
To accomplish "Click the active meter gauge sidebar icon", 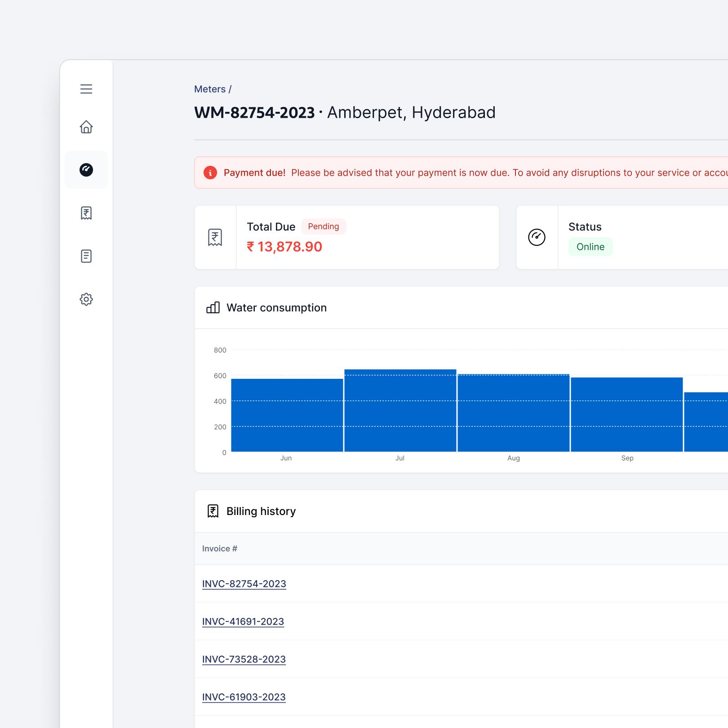I will click(86, 169).
